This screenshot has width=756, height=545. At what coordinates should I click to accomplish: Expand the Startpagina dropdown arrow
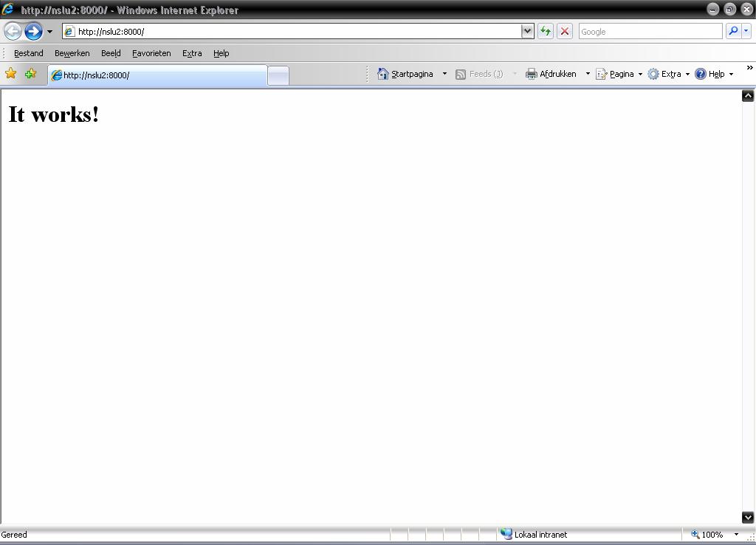pyautogui.click(x=444, y=74)
